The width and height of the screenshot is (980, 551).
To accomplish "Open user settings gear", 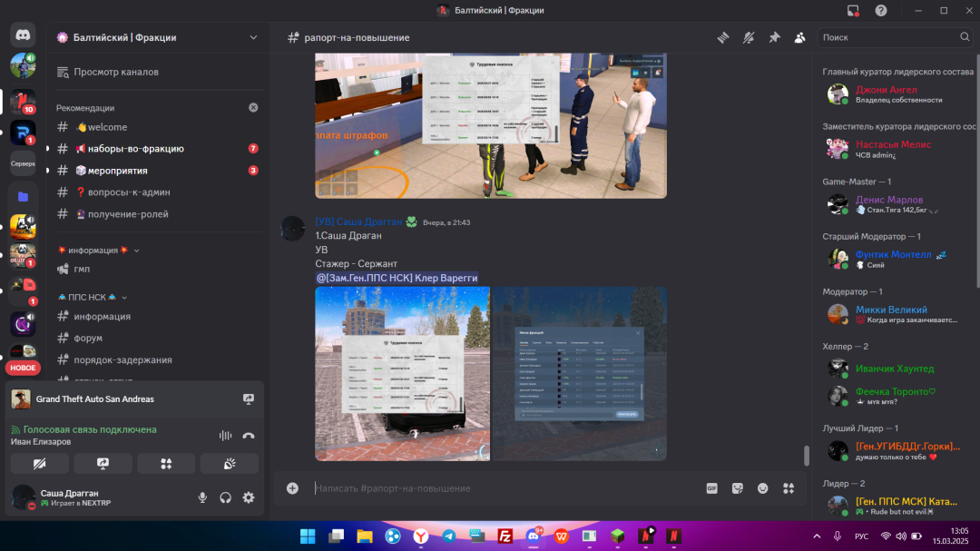I will coord(249,497).
